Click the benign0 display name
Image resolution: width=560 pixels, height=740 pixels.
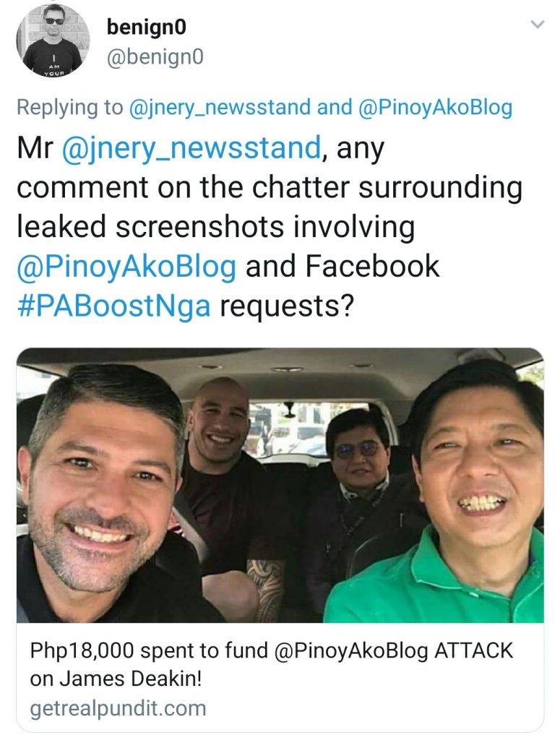(146, 27)
